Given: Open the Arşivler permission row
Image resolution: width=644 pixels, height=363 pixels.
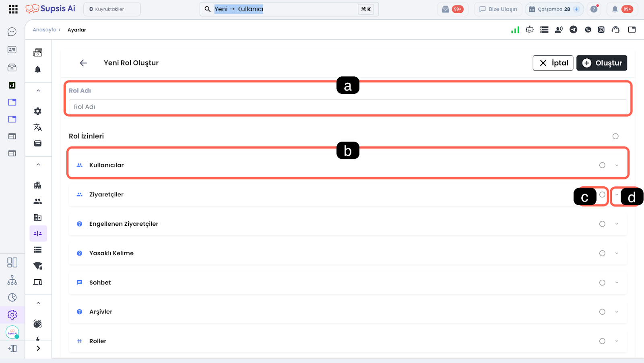Looking at the screenshot, I should click(101, 312).
